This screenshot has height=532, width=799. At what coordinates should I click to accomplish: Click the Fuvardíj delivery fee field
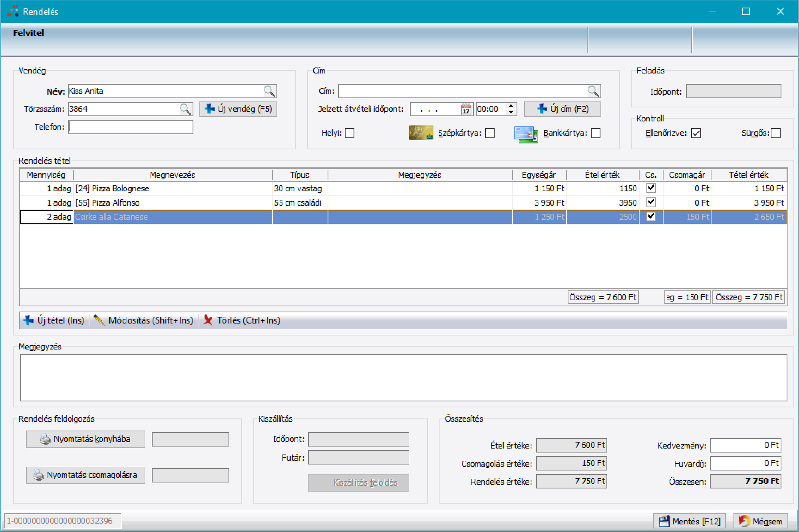point(745,463)
